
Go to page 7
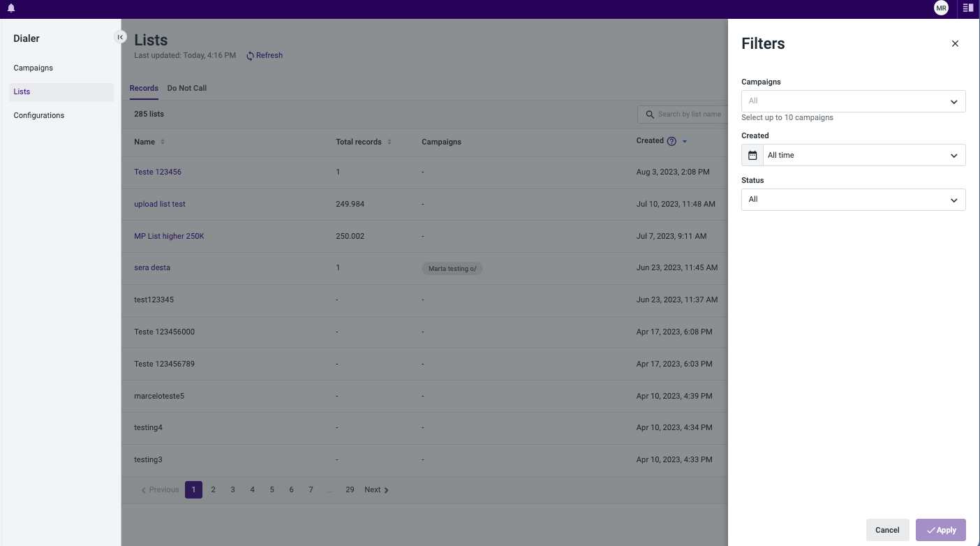pos(311,489)
